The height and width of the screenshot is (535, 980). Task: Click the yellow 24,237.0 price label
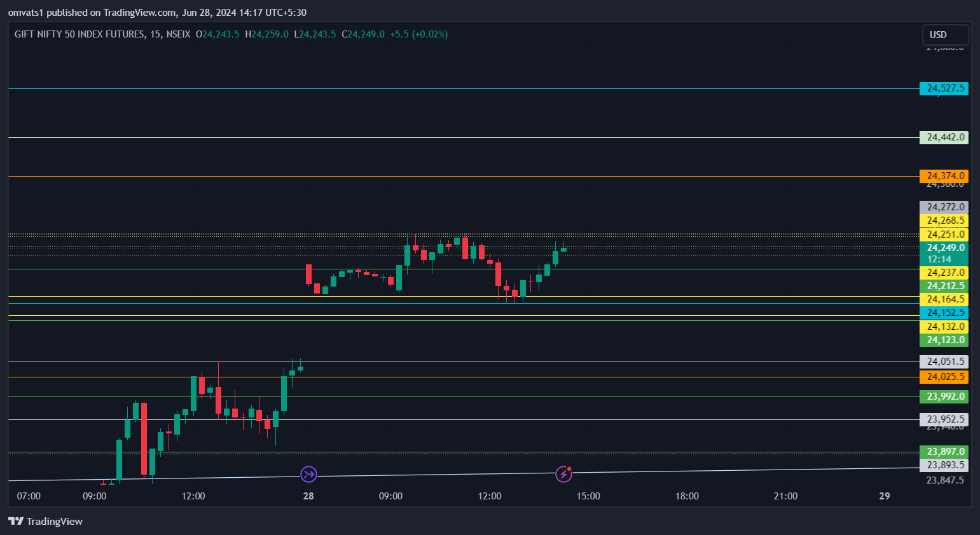[944, 273]
